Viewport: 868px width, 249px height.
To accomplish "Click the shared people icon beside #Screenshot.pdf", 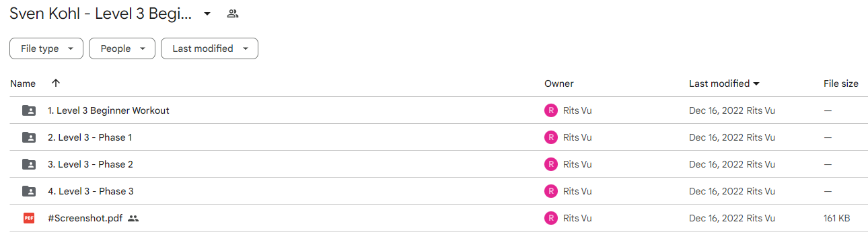I will (x=133, y=218).
